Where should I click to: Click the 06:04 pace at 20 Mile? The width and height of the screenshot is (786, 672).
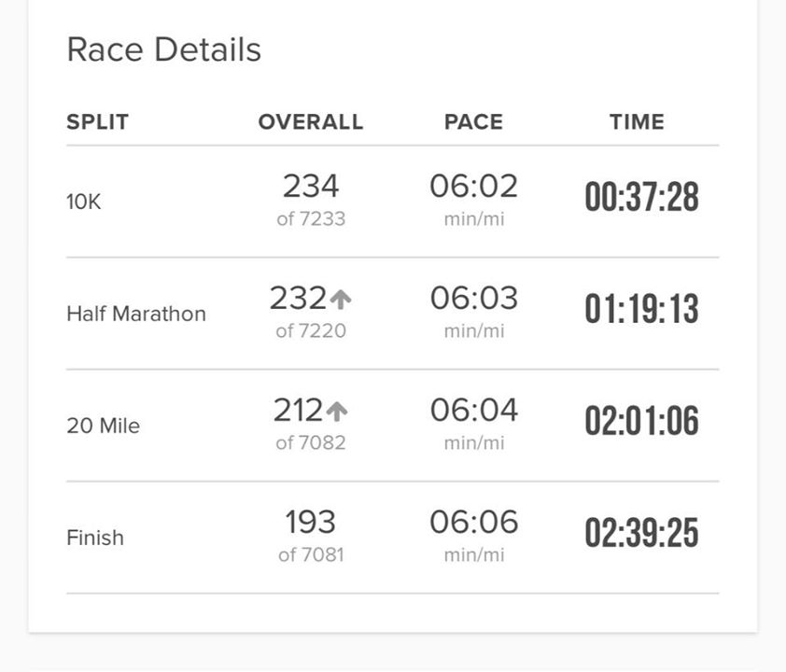click(473, 410)
